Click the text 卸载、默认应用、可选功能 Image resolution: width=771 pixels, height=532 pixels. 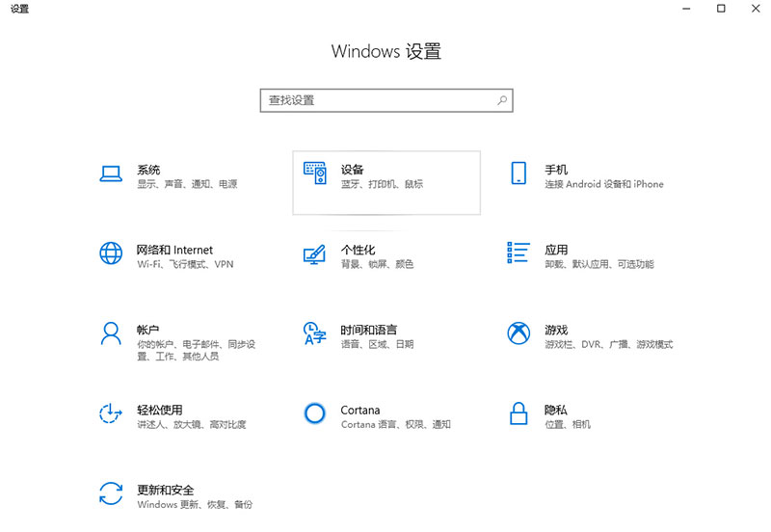599,264
